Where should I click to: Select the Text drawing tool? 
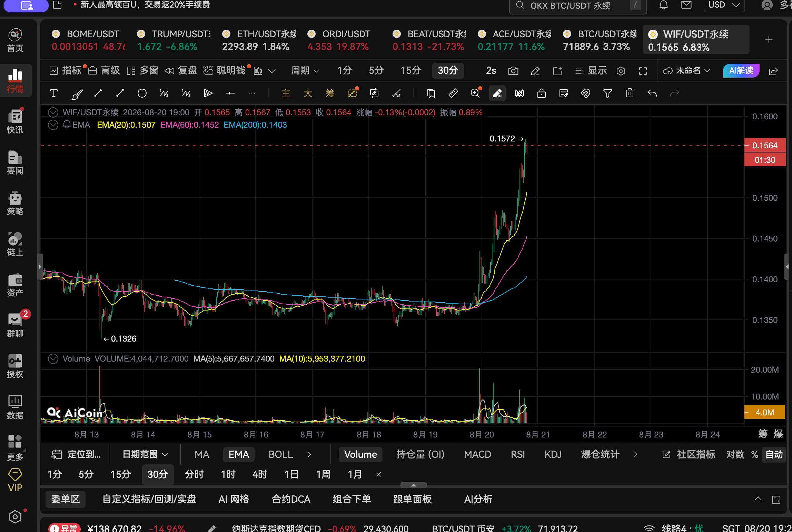coord(54,93)
